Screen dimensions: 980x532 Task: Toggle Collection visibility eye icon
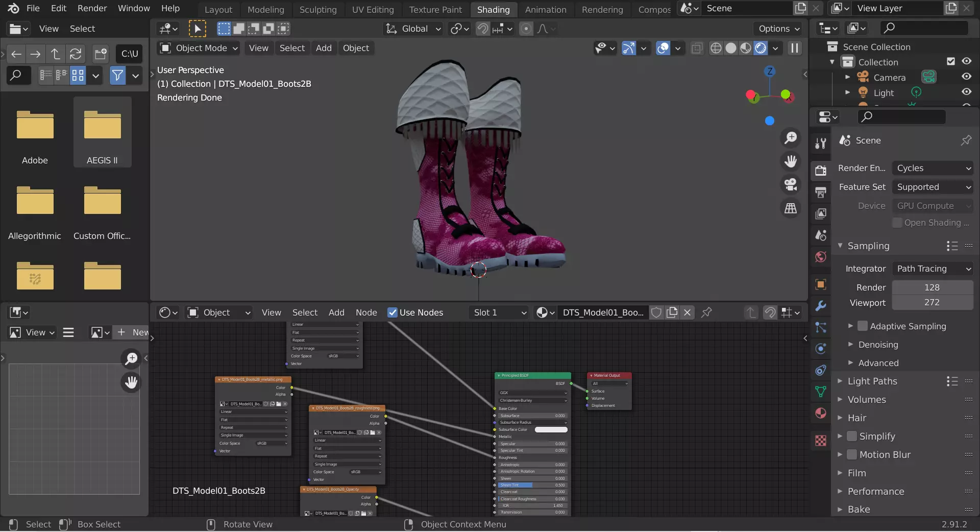click(966, 61)
